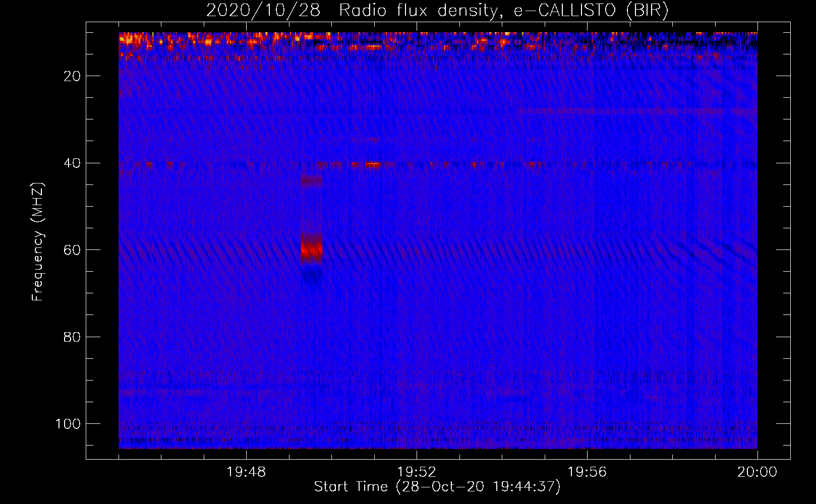Click the 100 frequency tick label
The height and width of the screenshot is (504, 816).
click(68, 424)
